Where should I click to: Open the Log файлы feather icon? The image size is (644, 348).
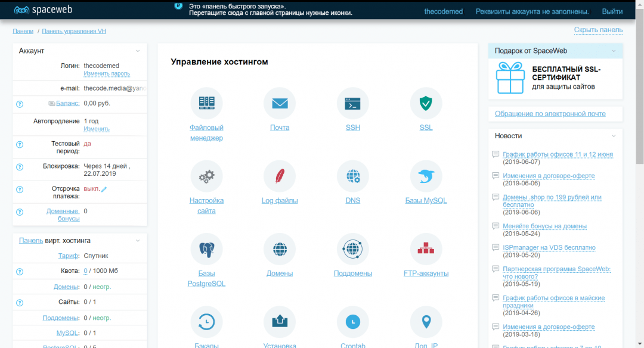tap(280, 176)
